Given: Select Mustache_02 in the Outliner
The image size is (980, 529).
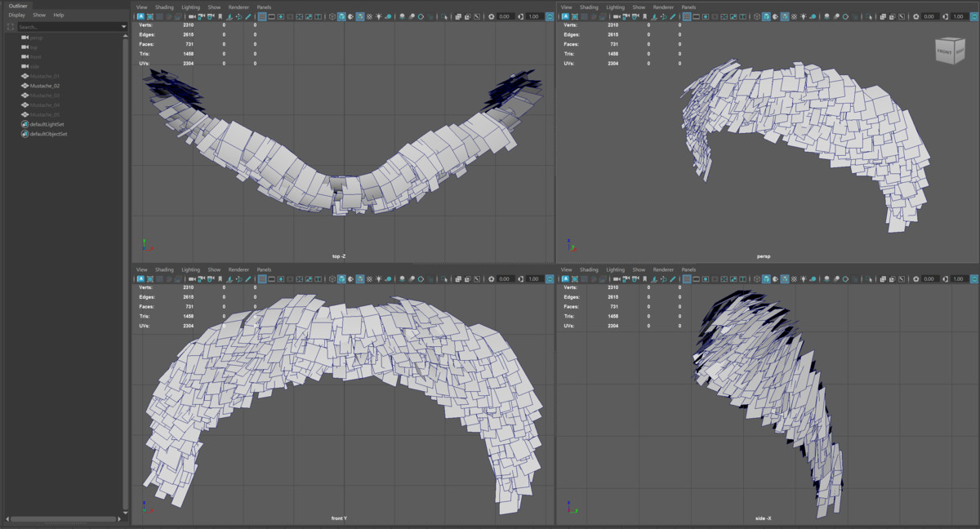Looking at the screenshot, I should [45, 86].
